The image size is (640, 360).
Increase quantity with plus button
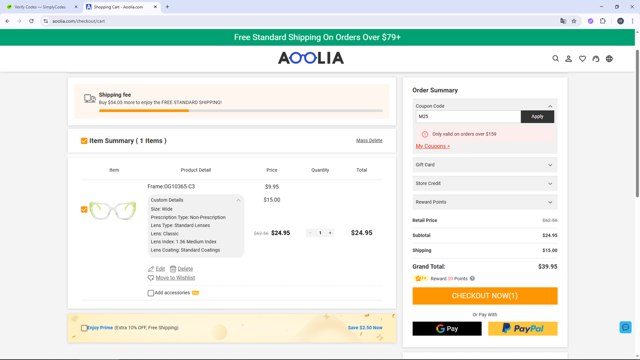click(330, 233)
